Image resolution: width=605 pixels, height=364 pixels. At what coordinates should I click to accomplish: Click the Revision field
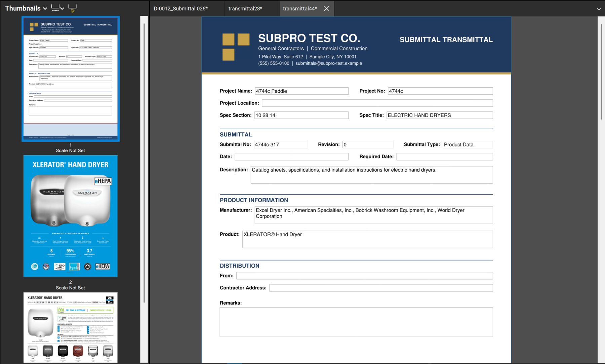click(368, 144)
